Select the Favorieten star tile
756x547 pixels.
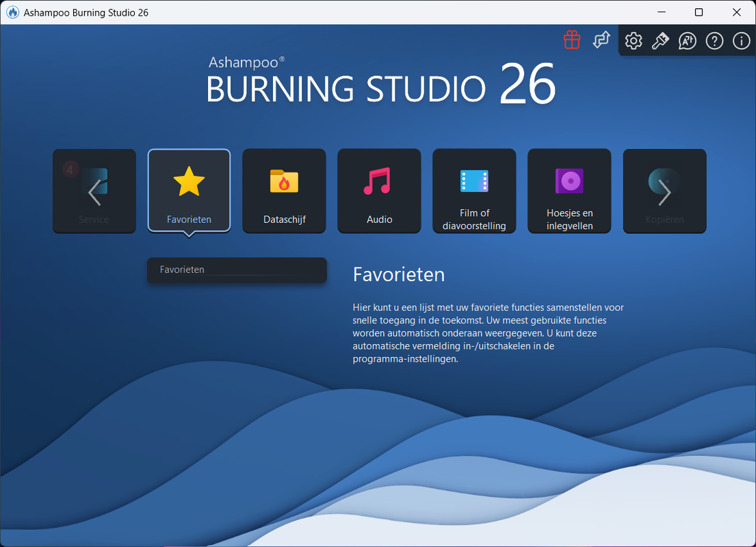[189, 191]
